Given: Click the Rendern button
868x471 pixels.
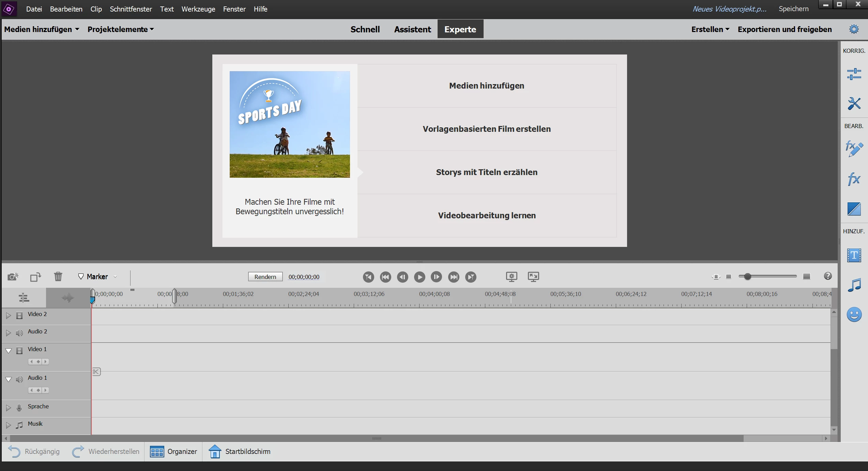Looking at the screenshot, I should pos(265,277).
